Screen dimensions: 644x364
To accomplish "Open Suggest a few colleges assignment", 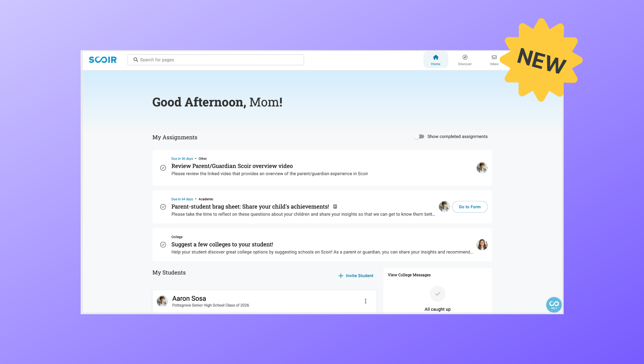I will [x=222, y=244].
